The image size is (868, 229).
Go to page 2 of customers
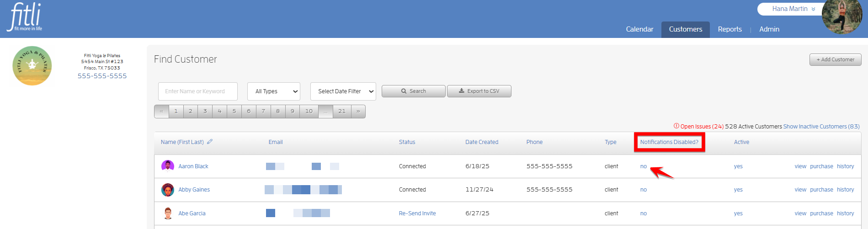click(x=191, y=111)
